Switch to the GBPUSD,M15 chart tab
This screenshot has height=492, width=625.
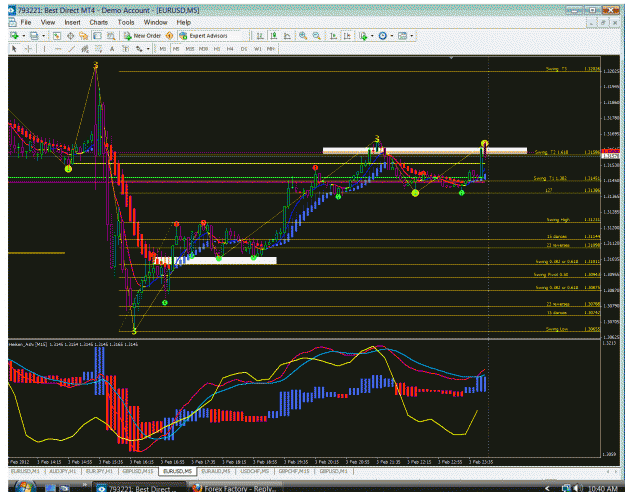tap(138, 471)
